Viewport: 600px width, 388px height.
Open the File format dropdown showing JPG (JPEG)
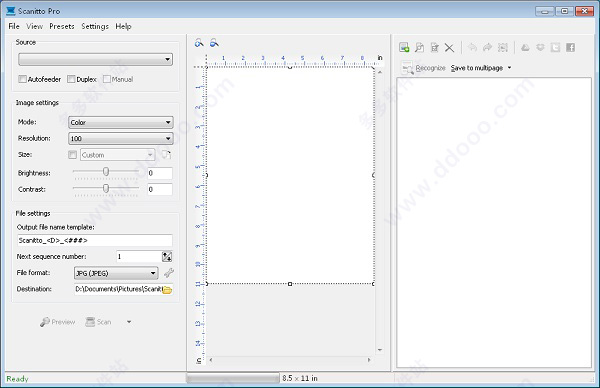tap(116, 273)
